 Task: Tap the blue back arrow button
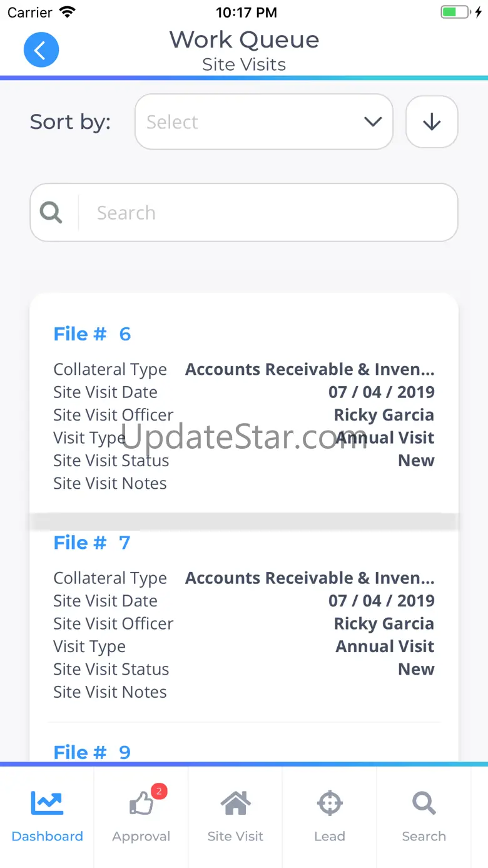pos(41,50)
